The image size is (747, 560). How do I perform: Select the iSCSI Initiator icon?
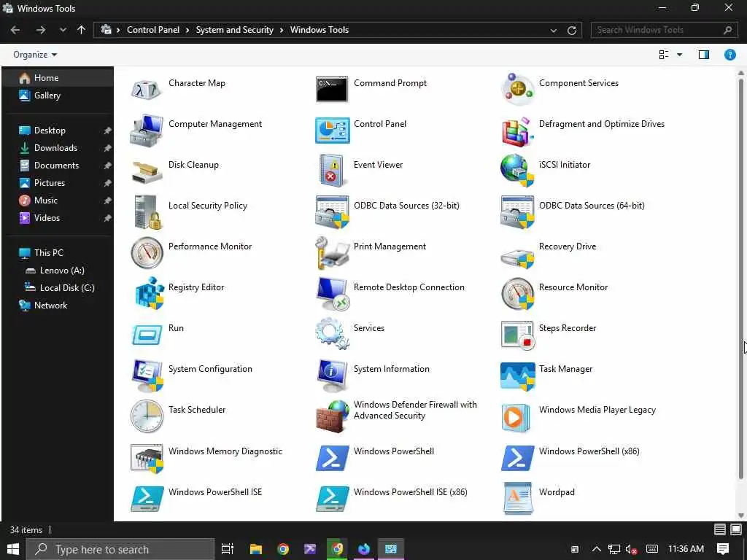[x=517, y=171]
